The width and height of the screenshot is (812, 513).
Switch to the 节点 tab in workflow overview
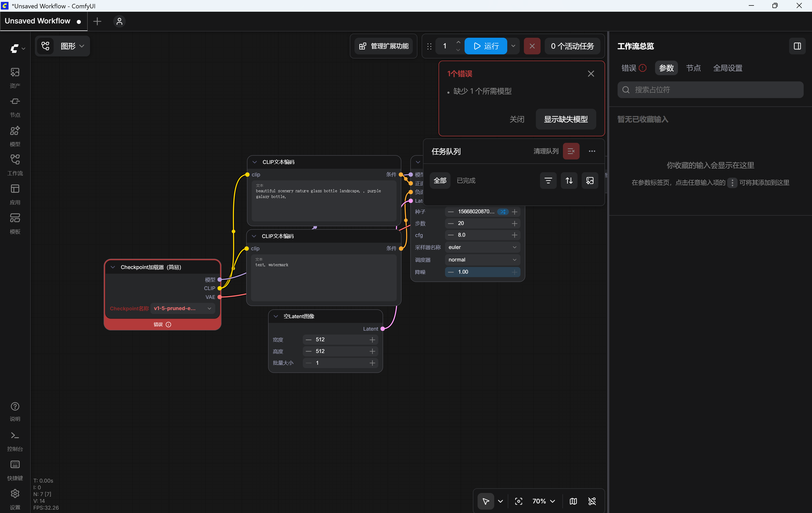tap(693, 68)
